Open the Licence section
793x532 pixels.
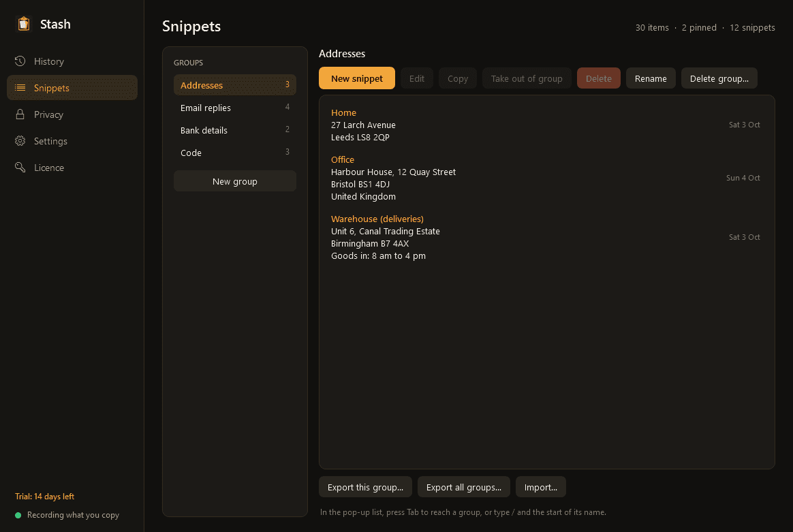tap(72, 168)
